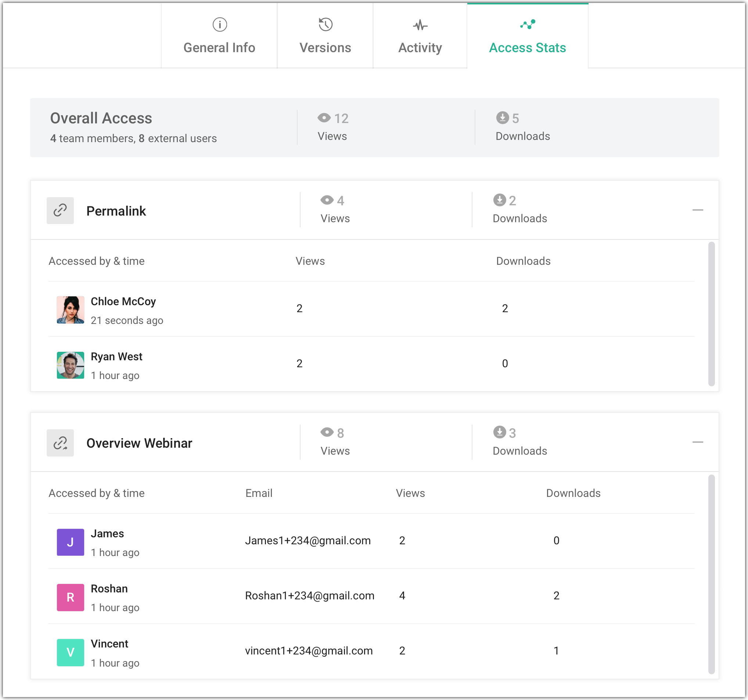The image size is (748, 700).
Task: Click the Activity pulse icon
Action: click(x=420, y=26)
